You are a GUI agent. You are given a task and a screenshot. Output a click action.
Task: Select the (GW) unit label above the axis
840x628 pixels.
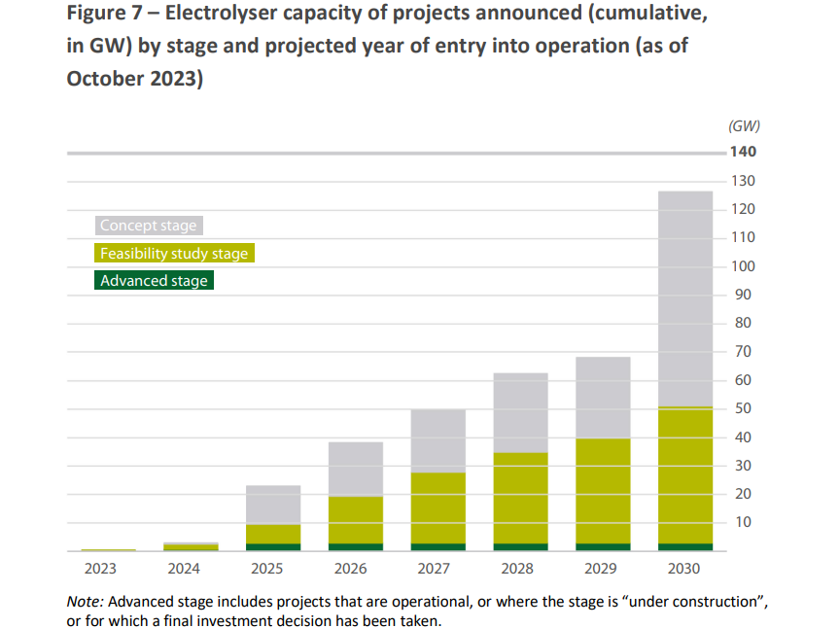743,125
